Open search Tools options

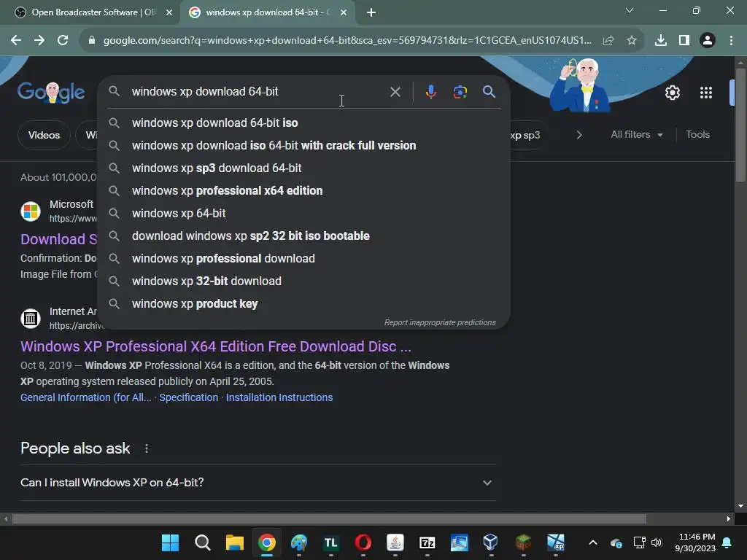(x=697, y=135)
